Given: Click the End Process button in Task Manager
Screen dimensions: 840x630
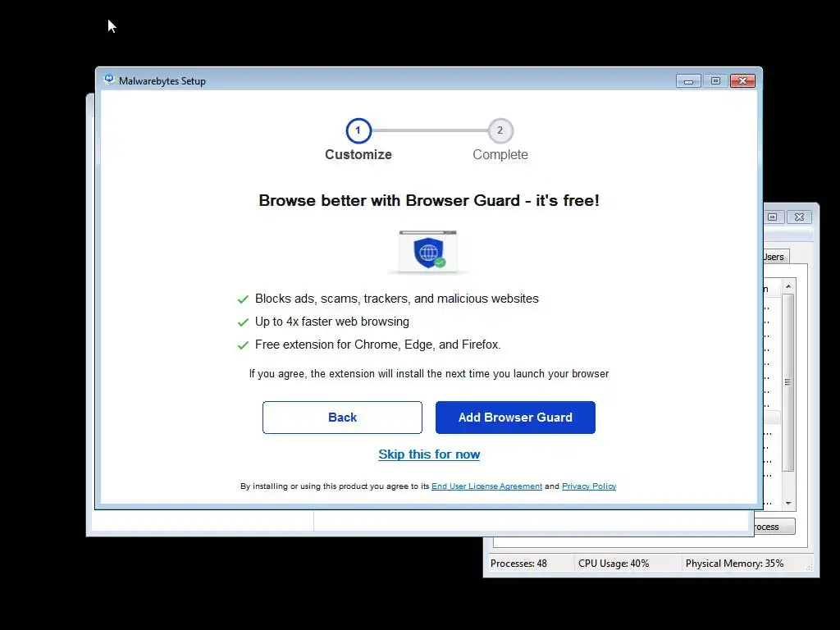Looking at the screenshot, I should click(x=774, y=527).
